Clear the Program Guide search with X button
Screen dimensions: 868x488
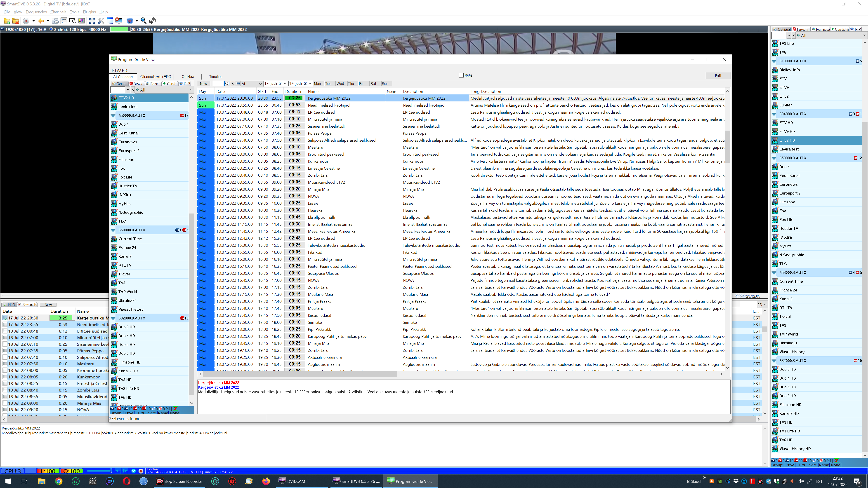[232, 84]
